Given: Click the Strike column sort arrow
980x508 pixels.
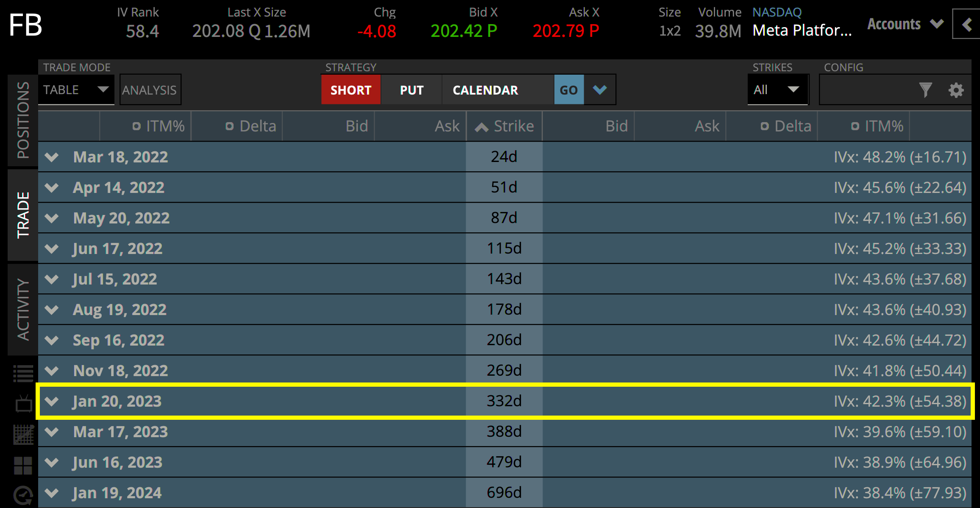Looking at the screenshot, I should [x=481, y=126].
